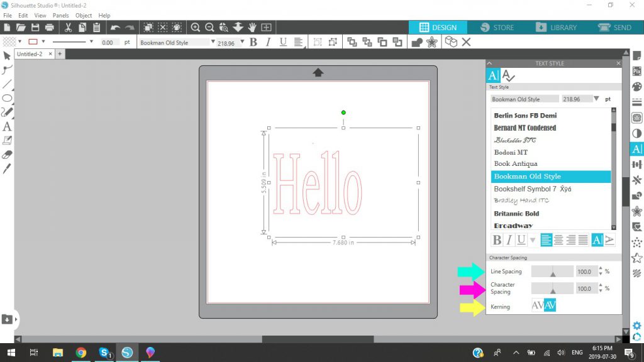Expand line style dropdown arrow
This screenshot has width=644, height=362.
coord(91,41)
